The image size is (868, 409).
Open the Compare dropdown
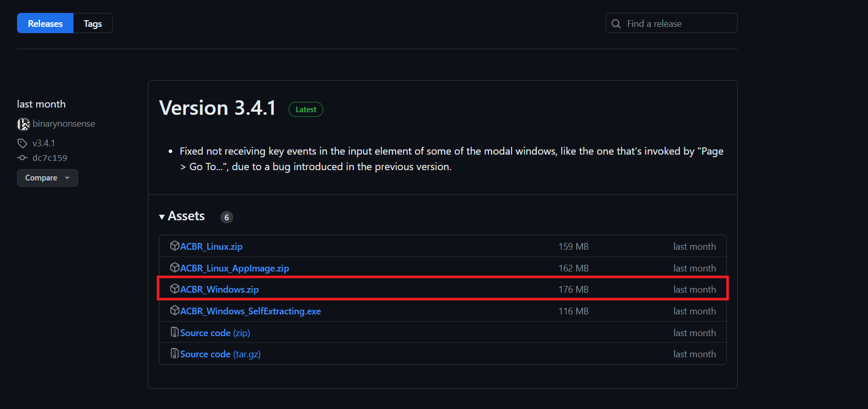47,178
